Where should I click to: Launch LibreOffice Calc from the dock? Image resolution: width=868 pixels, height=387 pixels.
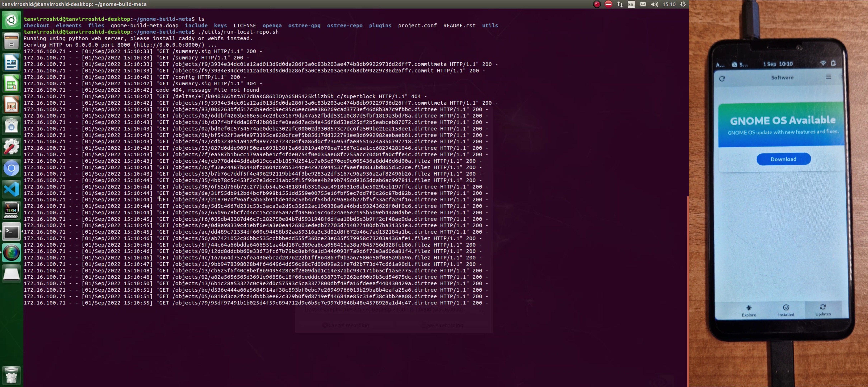pos(11,84)
